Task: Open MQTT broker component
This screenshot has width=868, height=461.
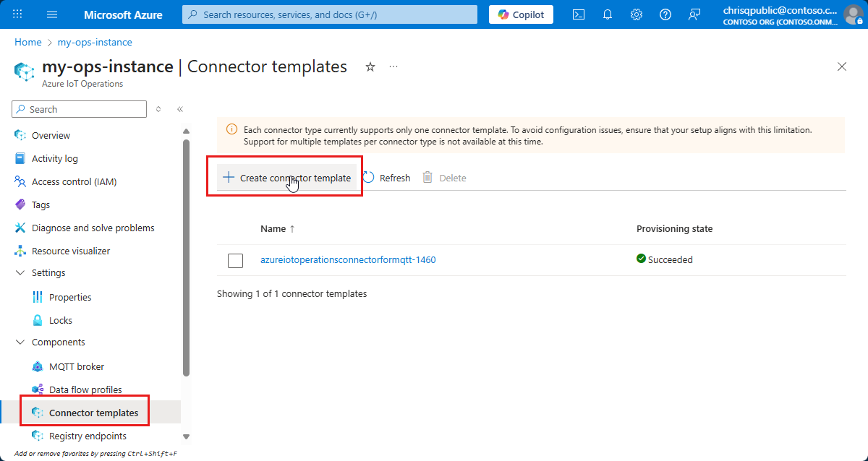Action: coord(77,366)
